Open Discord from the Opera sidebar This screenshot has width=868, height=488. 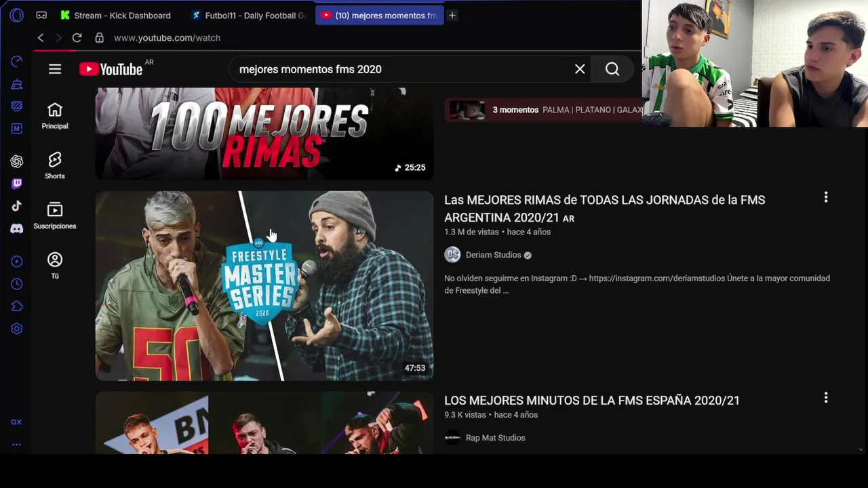(17, 228)
